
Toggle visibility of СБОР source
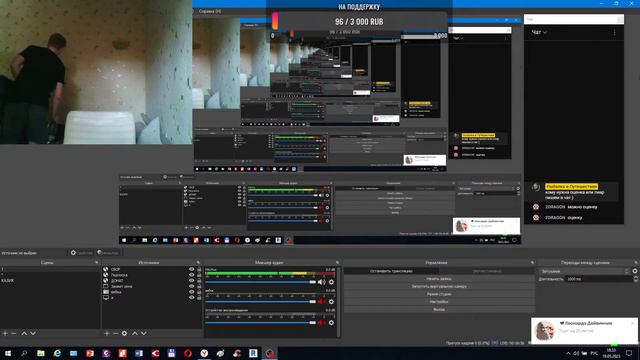(x=191, y=269)
